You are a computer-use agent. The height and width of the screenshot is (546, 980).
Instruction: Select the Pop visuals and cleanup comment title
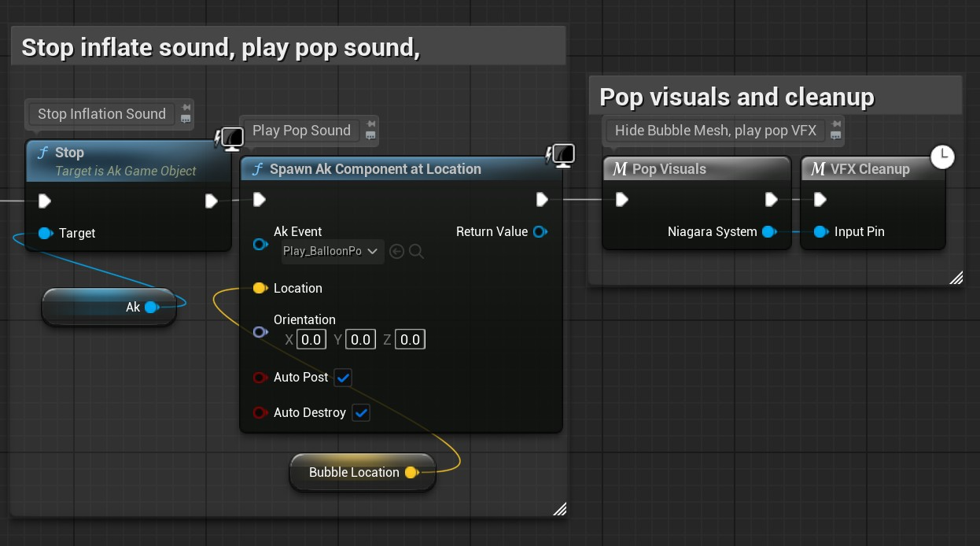[x=736, y=97]
